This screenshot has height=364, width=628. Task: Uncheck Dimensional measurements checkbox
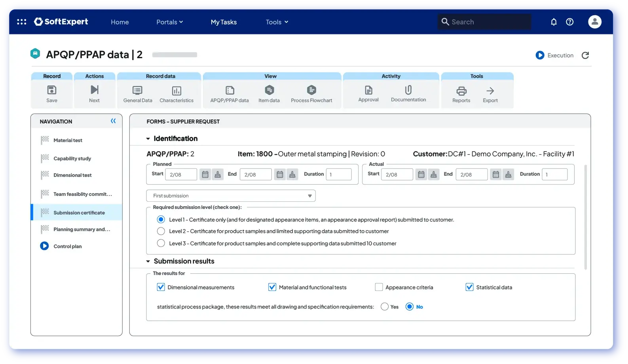pyautogui.click(x=161, y=287)
